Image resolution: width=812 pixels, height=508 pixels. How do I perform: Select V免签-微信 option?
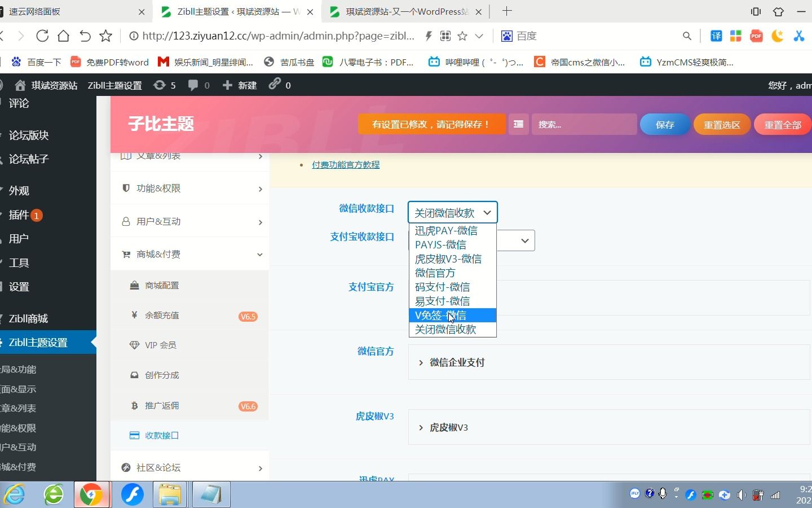tap(453, 316)
